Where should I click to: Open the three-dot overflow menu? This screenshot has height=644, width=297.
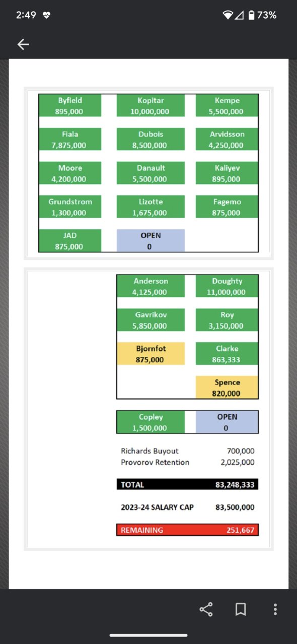click(275, 609)
